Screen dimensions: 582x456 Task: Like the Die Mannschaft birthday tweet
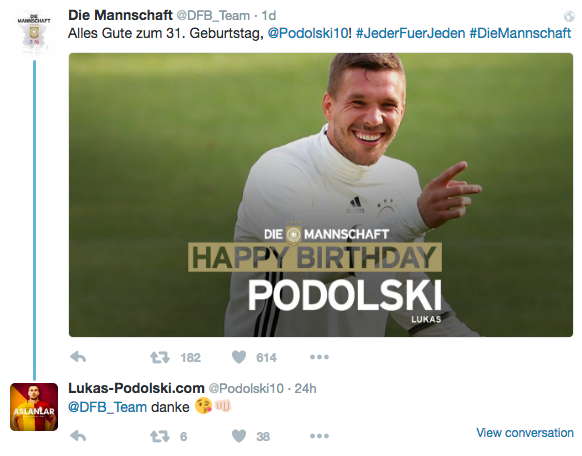(239, 357)
